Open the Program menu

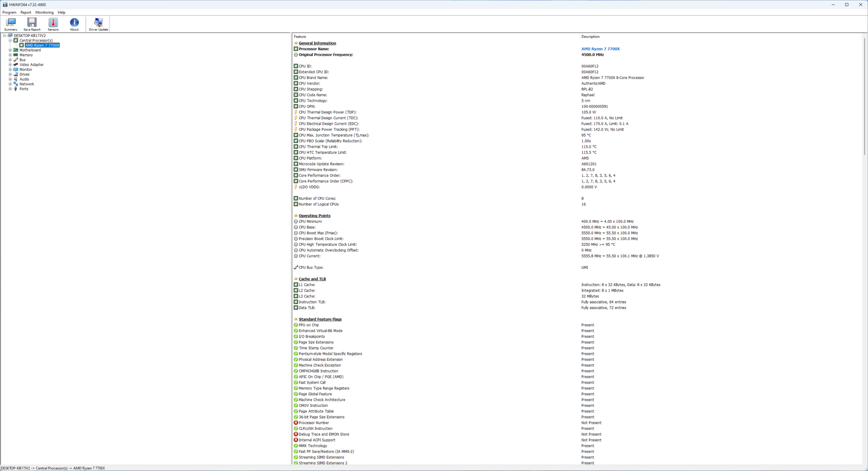click(9, 13)
